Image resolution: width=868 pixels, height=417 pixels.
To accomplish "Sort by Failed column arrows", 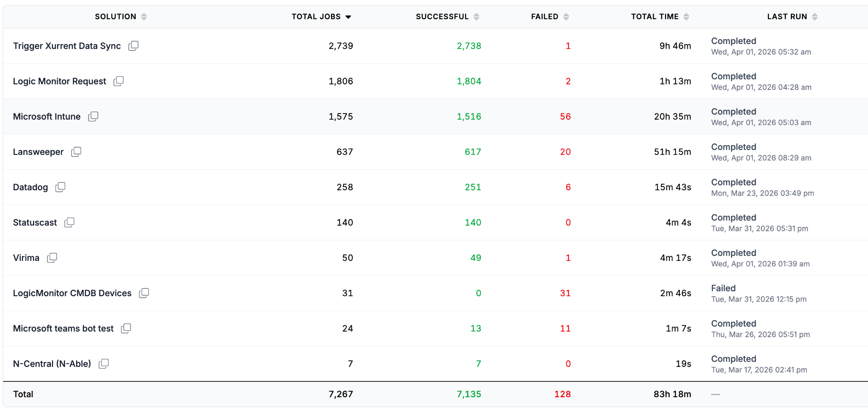I will (566, 17).
